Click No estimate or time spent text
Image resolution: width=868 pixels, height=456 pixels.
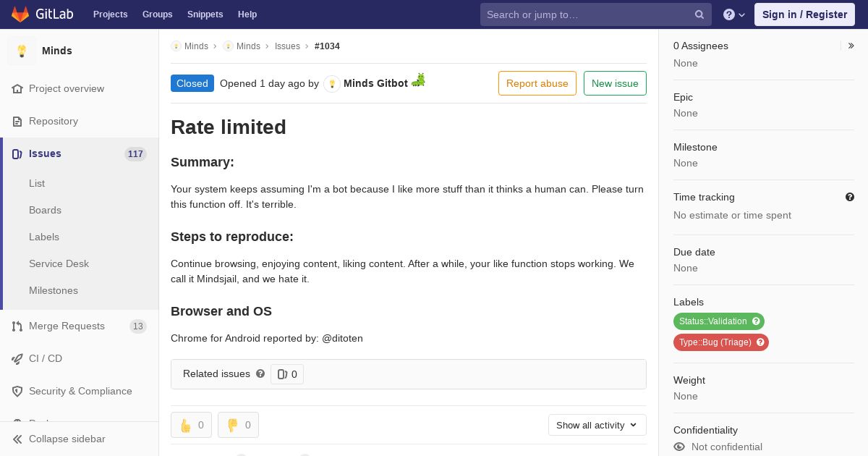click(732, 215)
